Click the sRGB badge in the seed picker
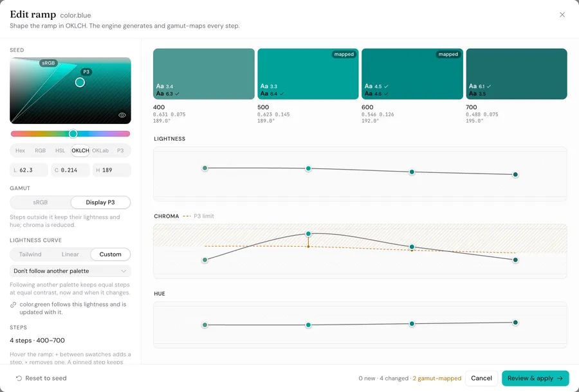This screenshot has width=579, height=392. click(48, 63)
